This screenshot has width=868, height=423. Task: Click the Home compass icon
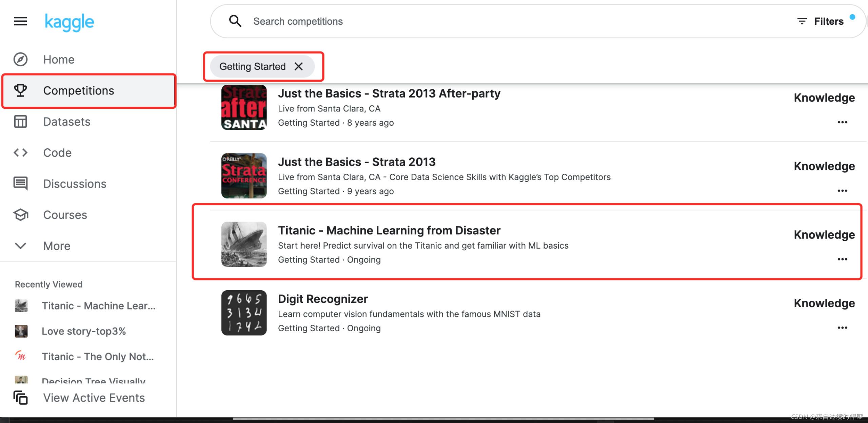20,60
